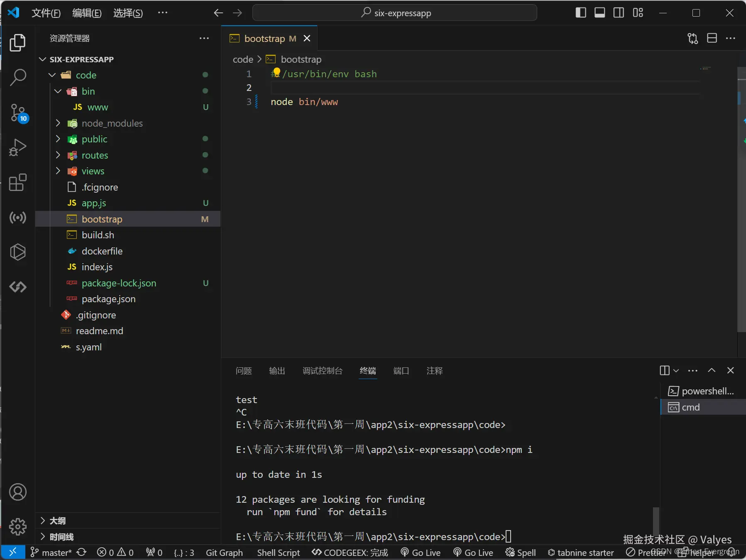This screenshot has height=560, width=746.
Task: Open editor more actions ellipsis
Action: tap(731, 38)
